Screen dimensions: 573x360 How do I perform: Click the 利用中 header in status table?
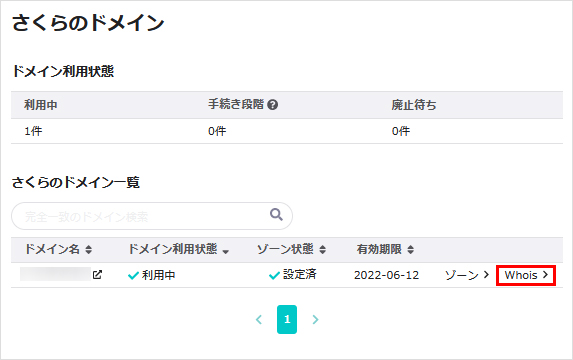pos(41,105)
